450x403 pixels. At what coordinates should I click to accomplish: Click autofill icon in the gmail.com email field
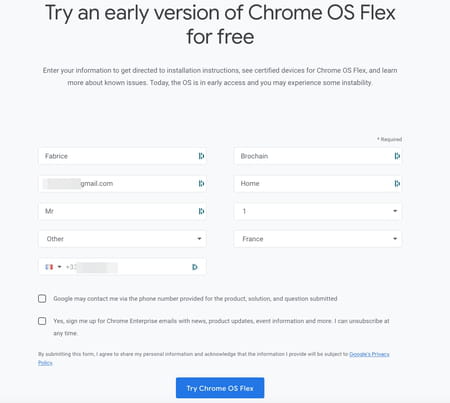201,183
